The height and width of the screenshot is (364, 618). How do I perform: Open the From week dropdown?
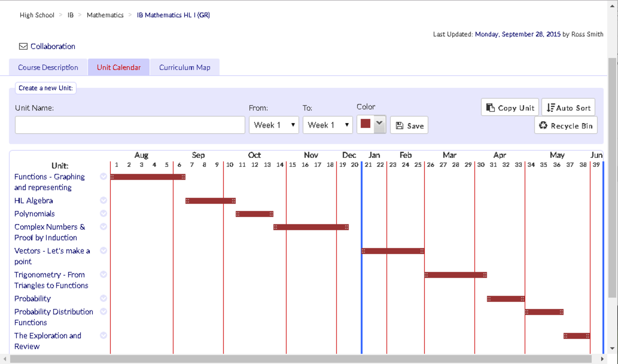point(274,125)
